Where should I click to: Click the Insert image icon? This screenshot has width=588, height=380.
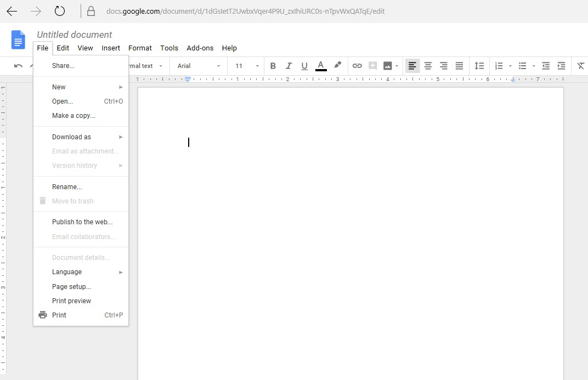click(387, 66)
